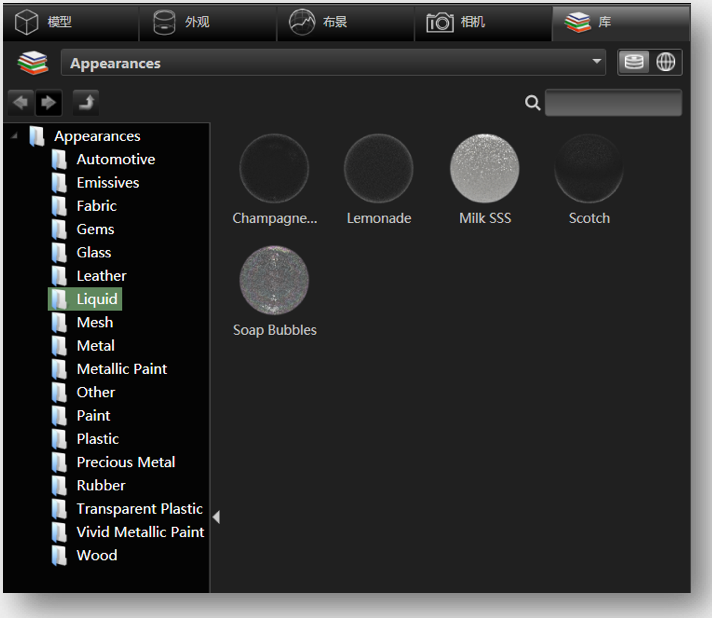
Task: Select the Plastic folder
Action: tap(98, 439)
